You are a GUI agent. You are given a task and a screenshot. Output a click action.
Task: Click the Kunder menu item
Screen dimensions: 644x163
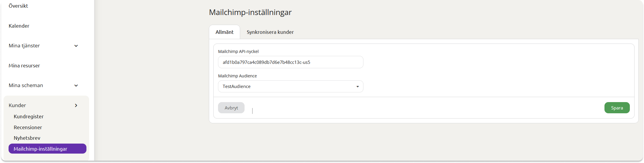click(17, 105)
